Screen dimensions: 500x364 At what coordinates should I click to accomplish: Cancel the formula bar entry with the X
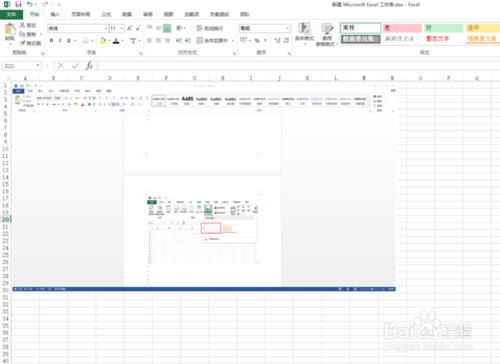[x=61, y=66]
